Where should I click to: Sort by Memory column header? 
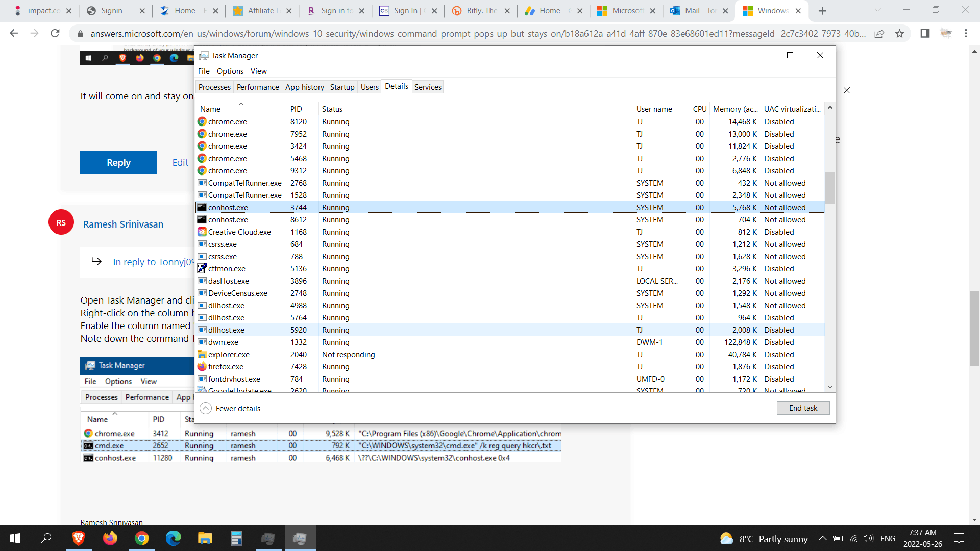[x=735, y=109]
